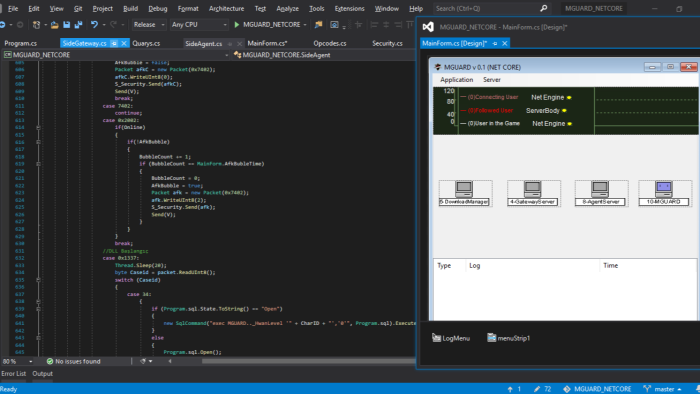This screenshot has height=394, width=700.
Task: Click the Redo arrow icon
Action: 113,25
